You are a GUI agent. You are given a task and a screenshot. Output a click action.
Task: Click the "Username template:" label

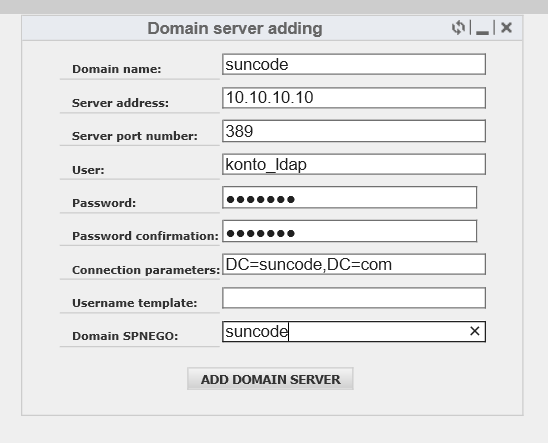click(135, 303)
